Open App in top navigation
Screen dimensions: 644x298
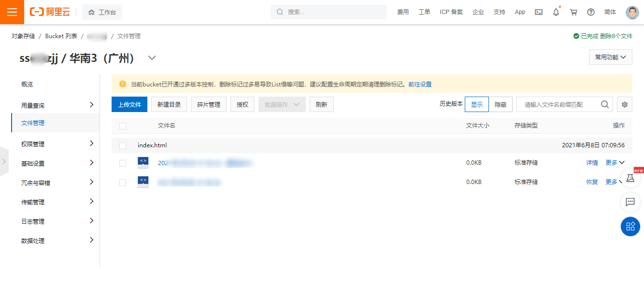coord(520,12)
